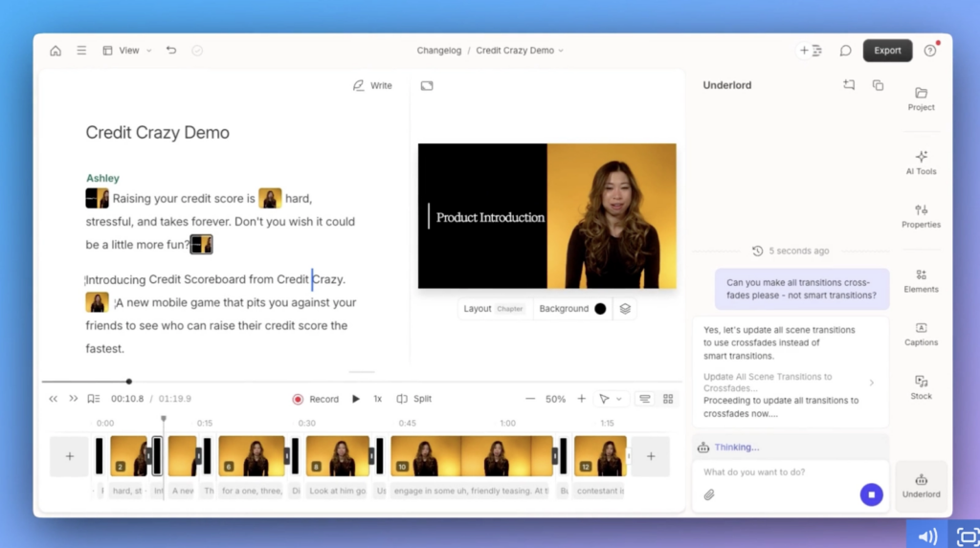Screen dimensions: 980x548
Task: Open the comments speech bubble icon
Action: point(845,51)
